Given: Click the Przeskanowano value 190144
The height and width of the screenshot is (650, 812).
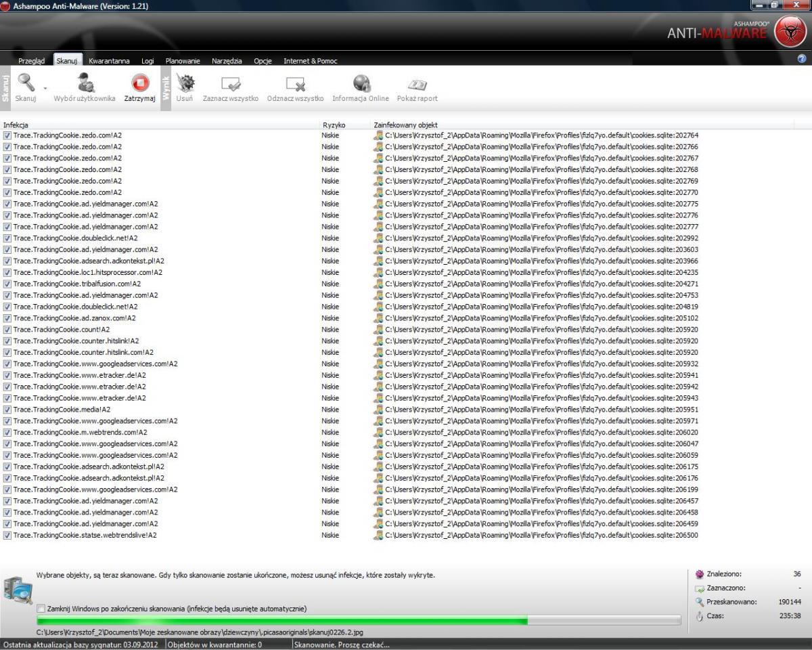Looking at the screenshot, I should (790, 602).
